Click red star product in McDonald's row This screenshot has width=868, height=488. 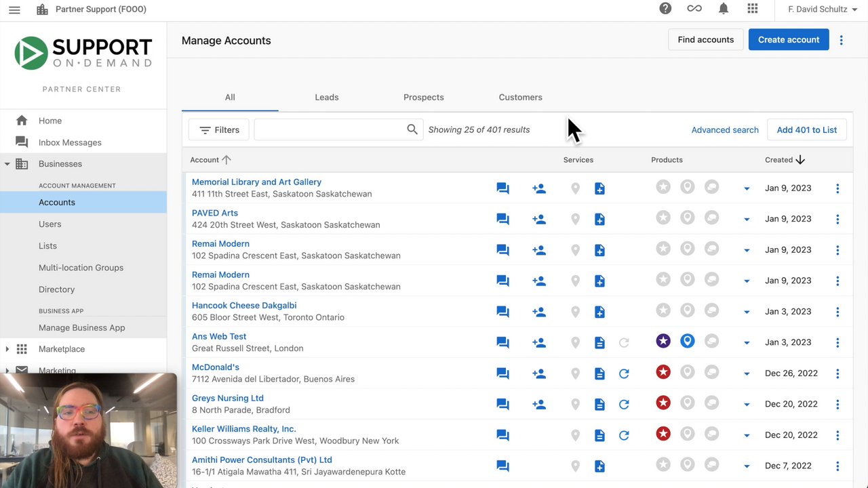pos(663,372)
